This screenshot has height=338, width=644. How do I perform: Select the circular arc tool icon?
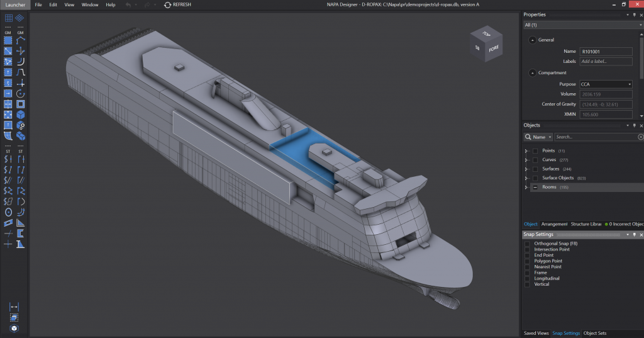(21, 93)
